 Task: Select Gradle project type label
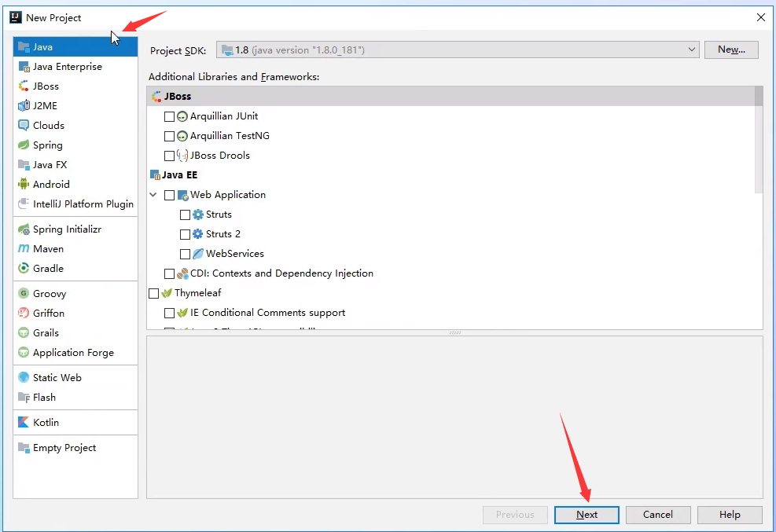pos(48,269)
